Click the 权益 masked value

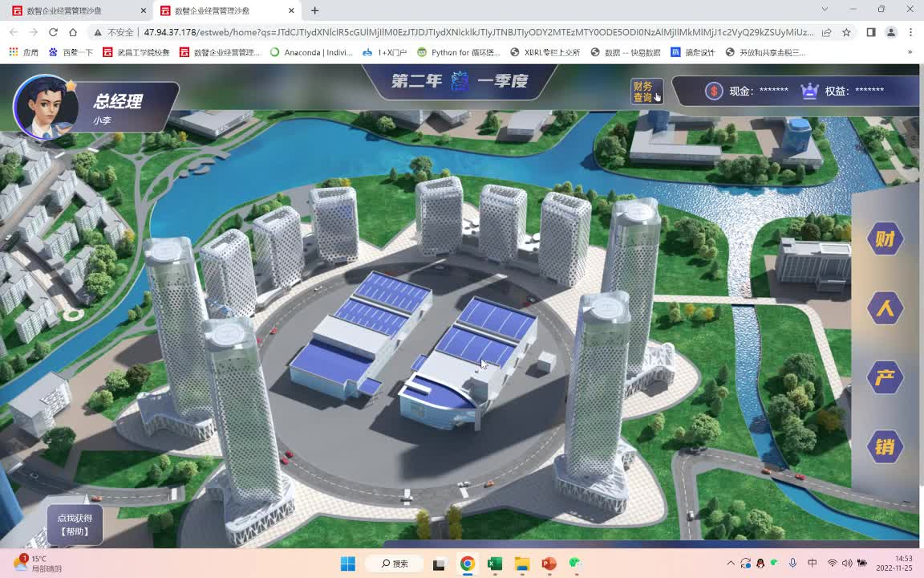pyautogui.click(x=869, y=90)
